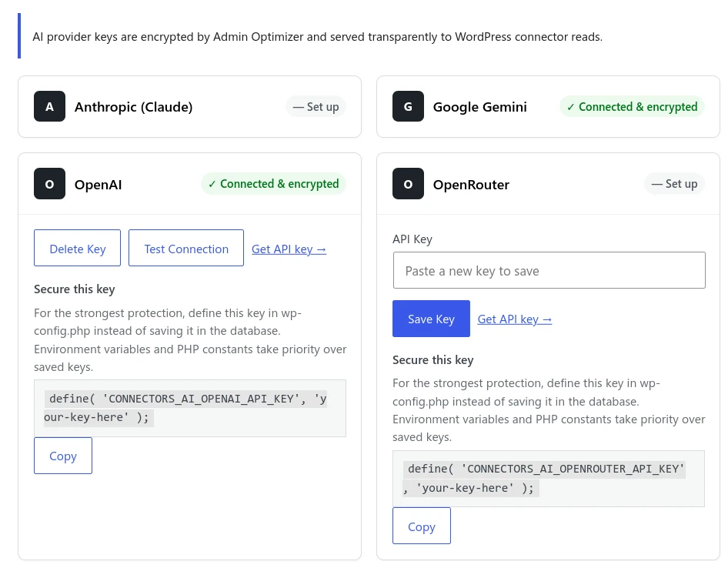
Task: Click the Google Gemini 'G' icon
Action: (408, 106)
